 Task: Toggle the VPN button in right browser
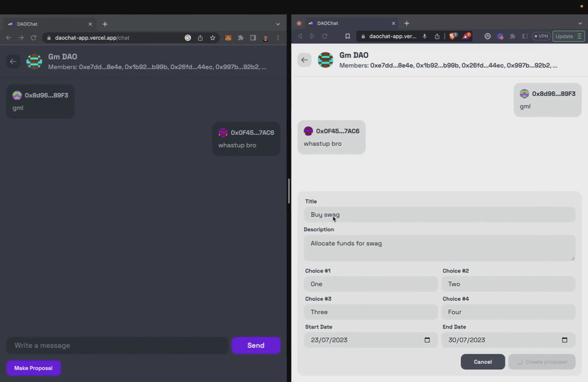(x=541, y=36)
